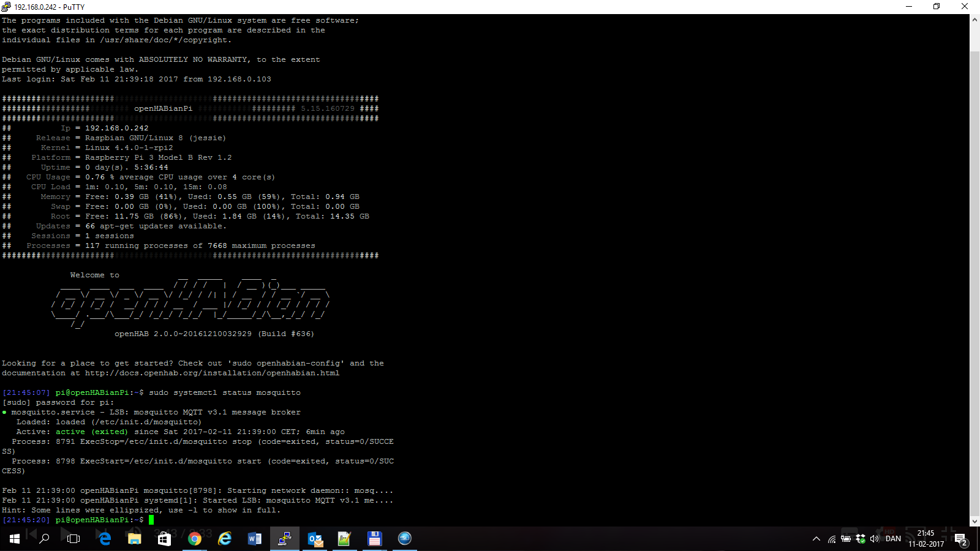
Task: Open Microsoft Word from the taskbar
Action: tap(255, 539)
